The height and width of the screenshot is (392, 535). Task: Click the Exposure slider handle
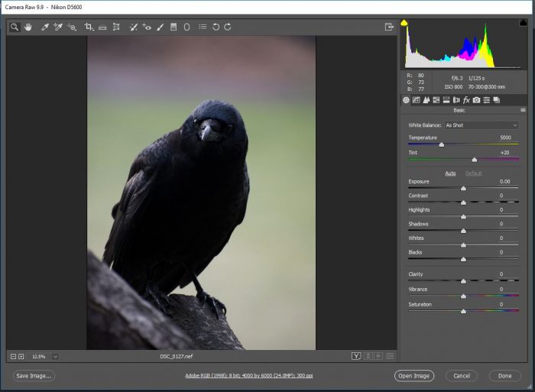click(463, 188)
